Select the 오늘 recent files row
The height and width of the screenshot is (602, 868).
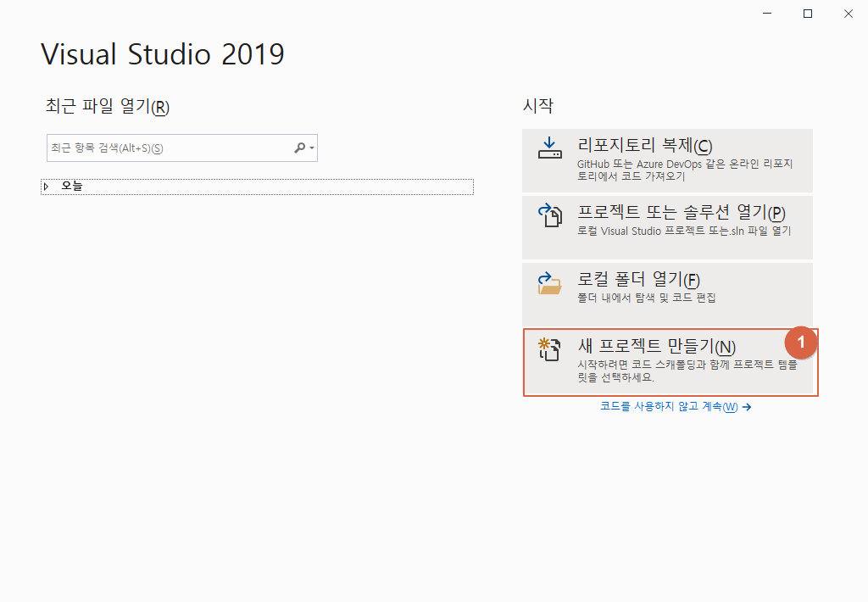pos(257,187)
